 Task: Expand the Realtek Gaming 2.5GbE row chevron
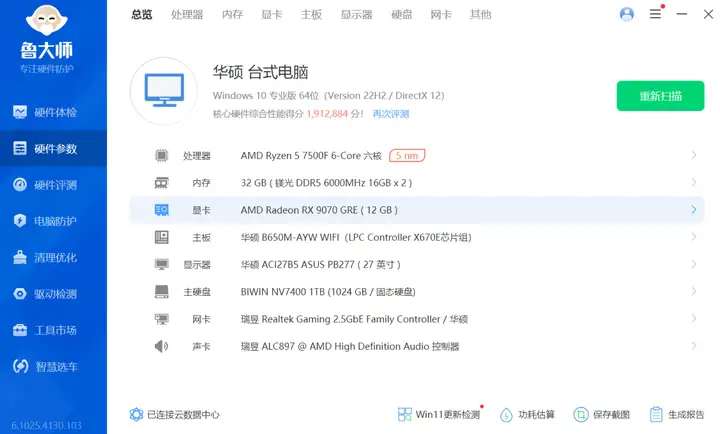(694, 318)
